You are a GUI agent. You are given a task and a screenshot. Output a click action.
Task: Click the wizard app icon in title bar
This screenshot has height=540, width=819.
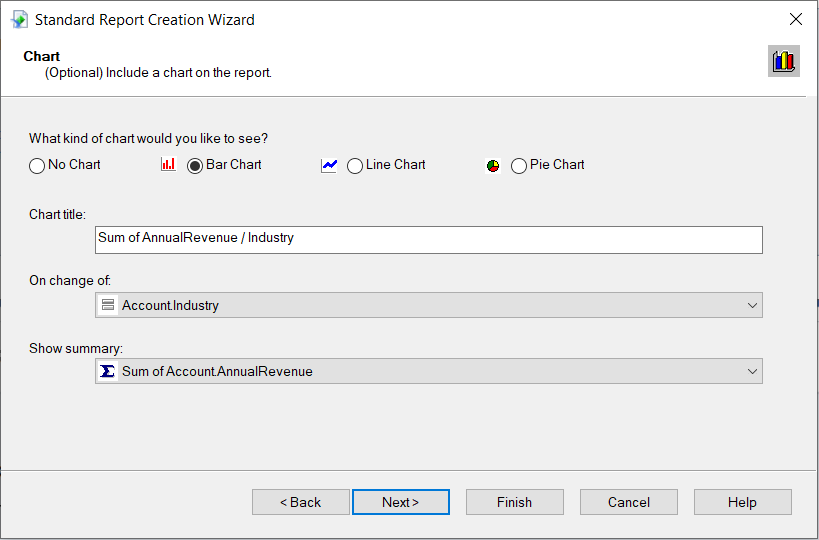pos(18,19)
